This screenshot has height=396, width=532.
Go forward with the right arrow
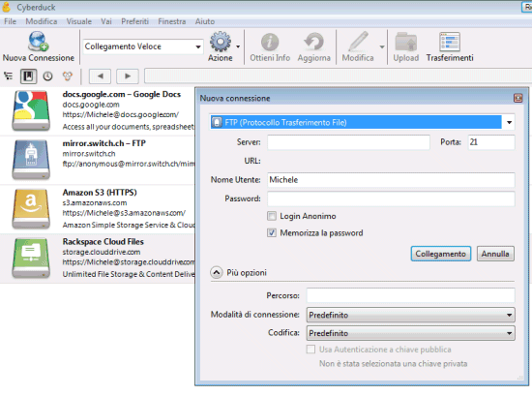(128, 76)
